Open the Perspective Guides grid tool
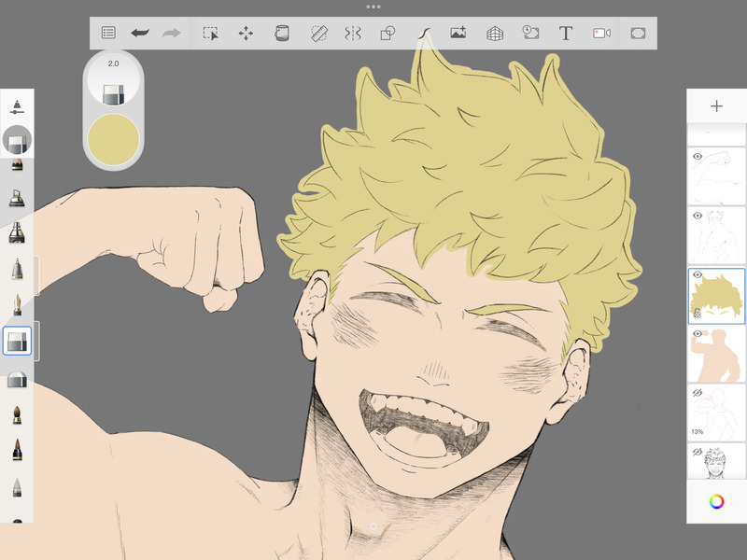Viewport: 747px width, 560px height. pyautogui.click(x=495, y=34)
